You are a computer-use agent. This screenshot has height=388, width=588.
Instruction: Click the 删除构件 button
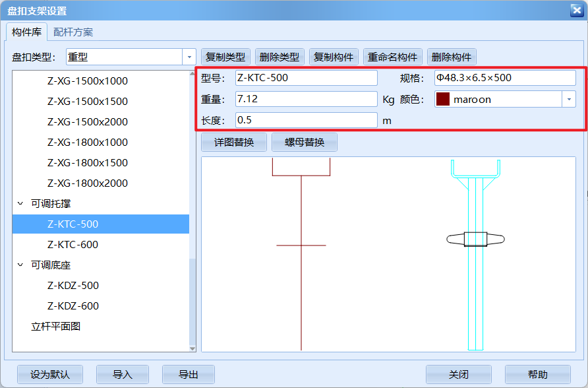pos(452,57)
